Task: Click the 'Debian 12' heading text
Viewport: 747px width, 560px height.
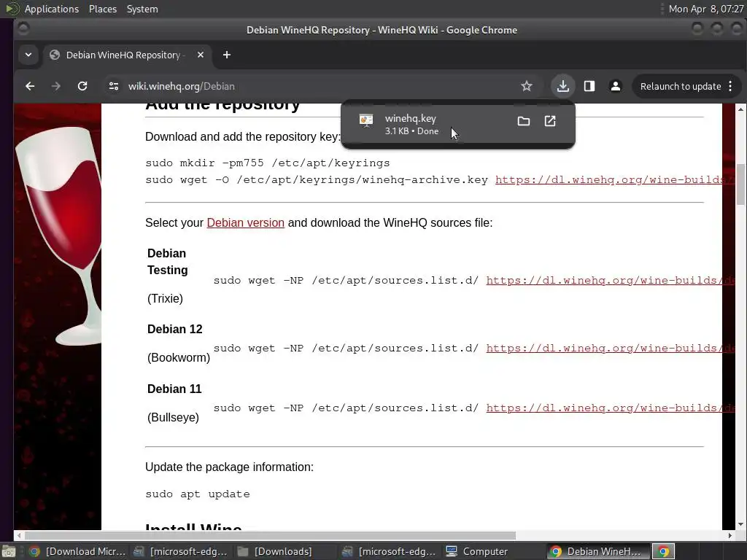Action: pyautogui.click(x=175, y=329)
